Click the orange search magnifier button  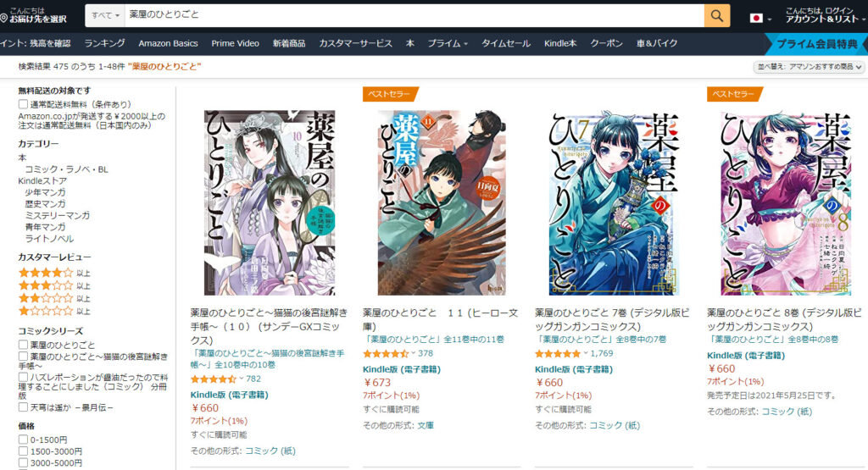tap(717, 16)
